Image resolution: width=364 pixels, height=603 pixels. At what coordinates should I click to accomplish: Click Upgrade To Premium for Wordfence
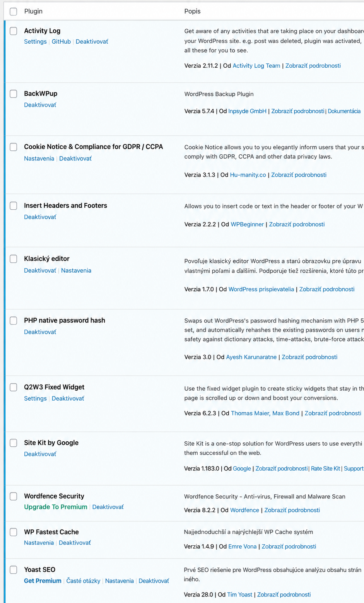[56, 507]
